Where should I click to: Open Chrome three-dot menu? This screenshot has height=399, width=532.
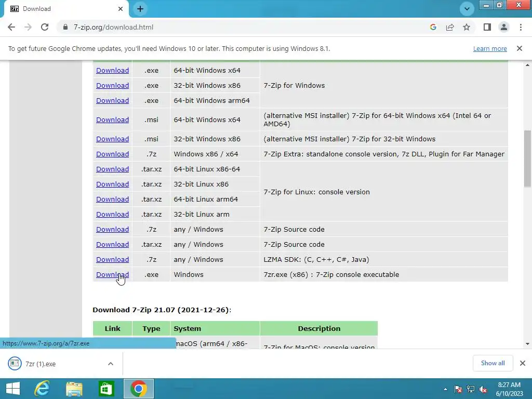coord(521,27)
